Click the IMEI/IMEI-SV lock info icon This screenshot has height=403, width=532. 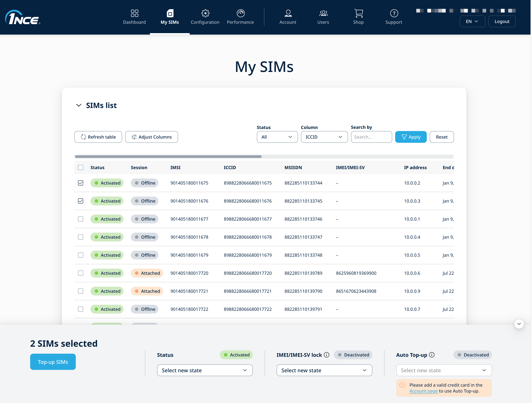[326, 355]
